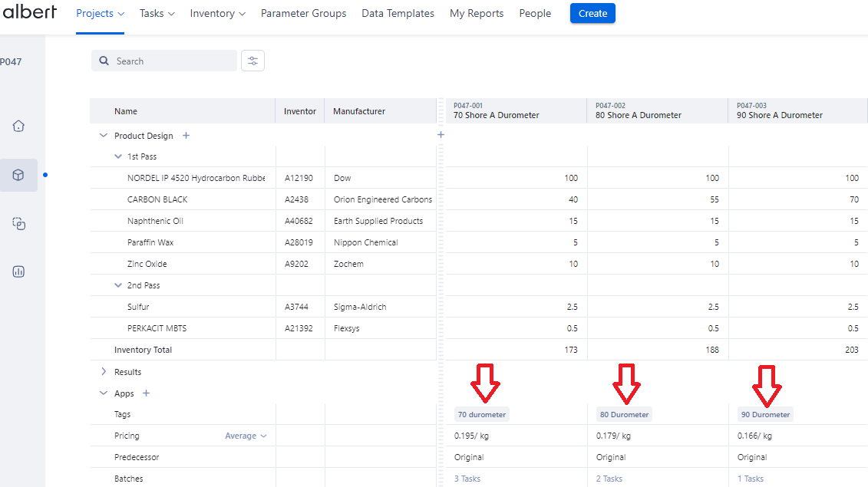The width and height of the screenshot is (868, 487).
Task: Click the filter sliders icon beside Search
Action: tap(252, 61)
